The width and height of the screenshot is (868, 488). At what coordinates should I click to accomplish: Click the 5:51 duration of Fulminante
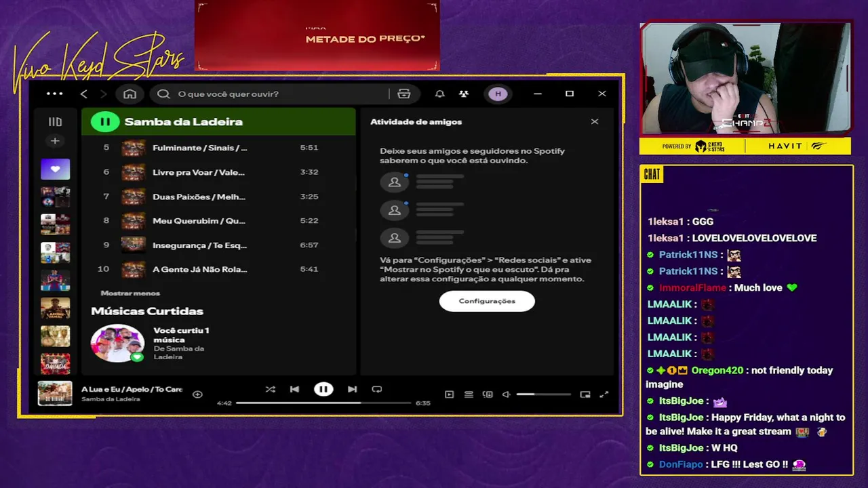[309, 148]
